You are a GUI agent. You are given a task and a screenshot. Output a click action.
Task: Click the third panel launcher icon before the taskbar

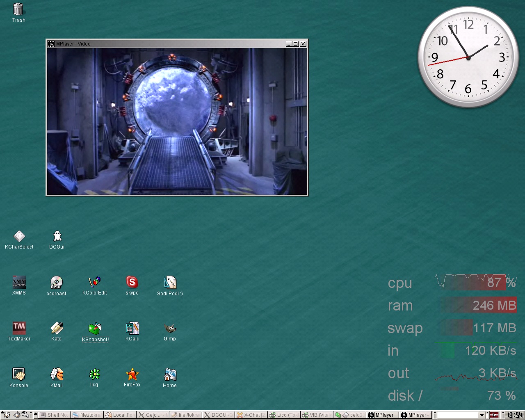(25, 415)
